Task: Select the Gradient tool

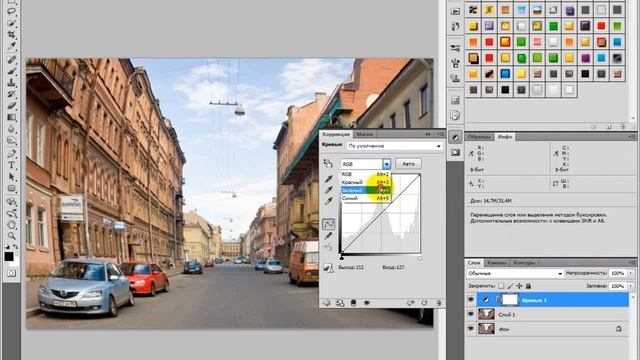Action: (x=11, y=118)
